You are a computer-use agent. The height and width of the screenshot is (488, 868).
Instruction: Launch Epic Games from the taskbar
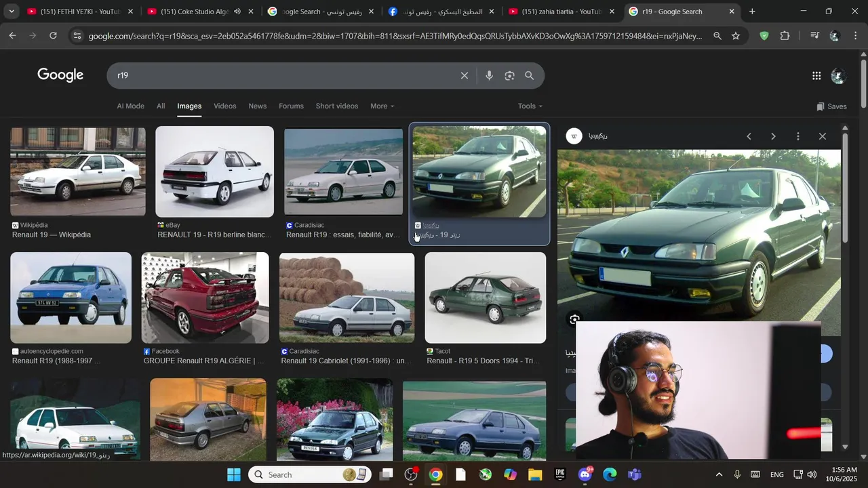point(560,474)
